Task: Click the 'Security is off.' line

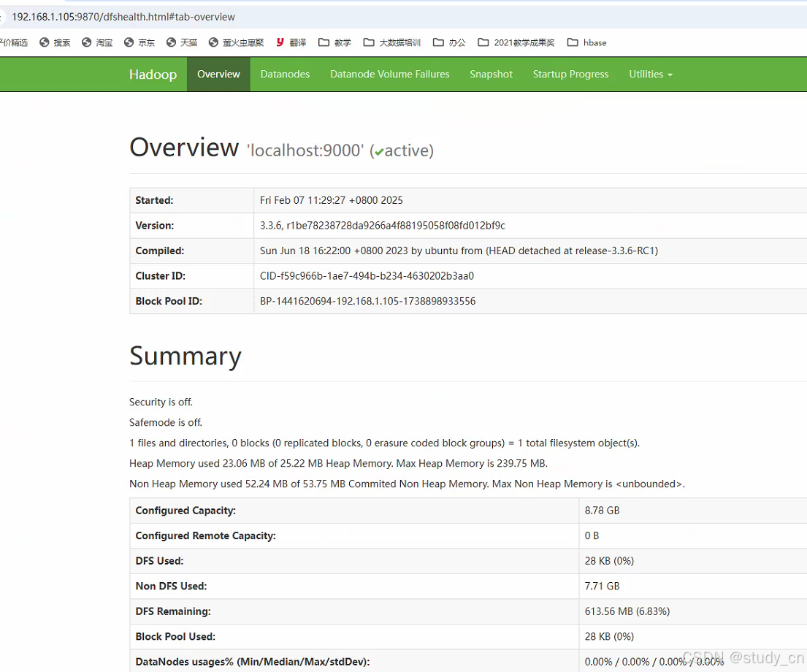Action: [161, 402]
